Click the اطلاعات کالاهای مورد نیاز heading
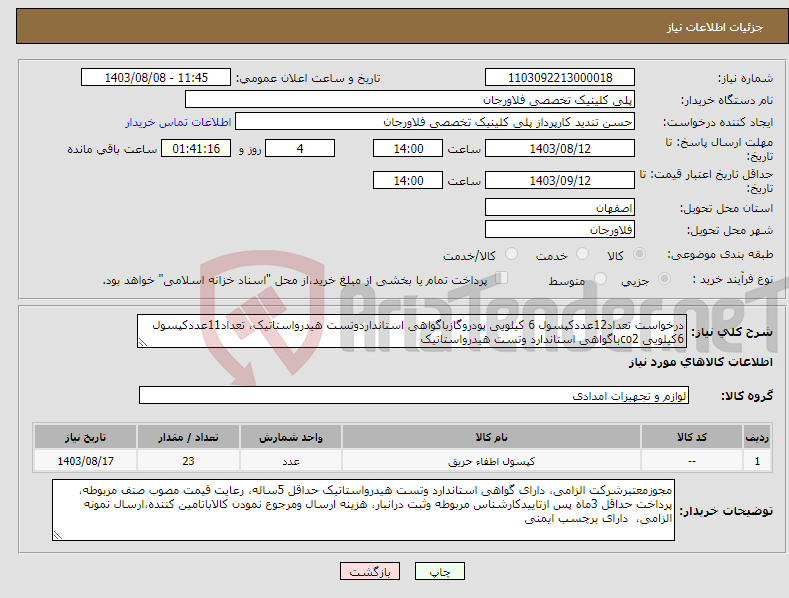This screenshot has width=789, height=598. tap(700, 362)
